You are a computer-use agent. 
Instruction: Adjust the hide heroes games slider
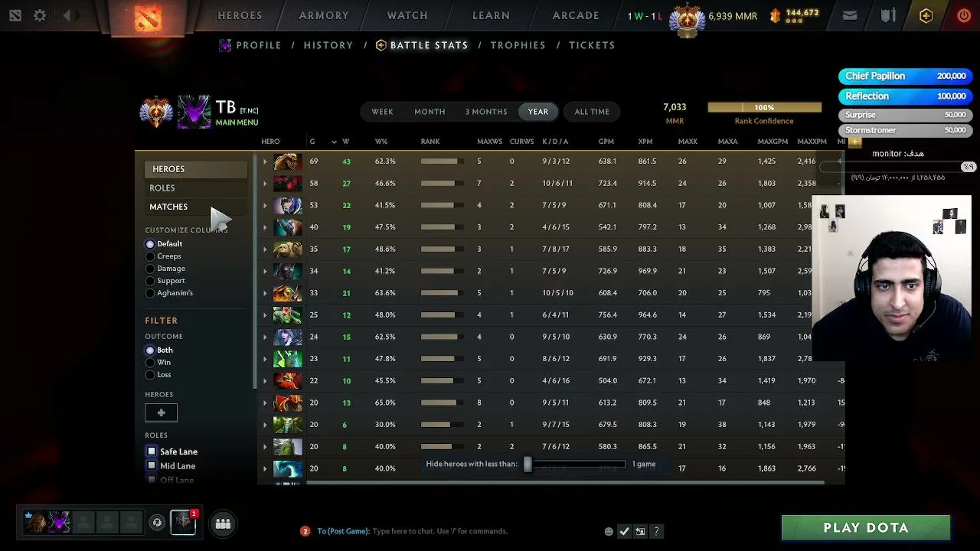pos(528,465)
